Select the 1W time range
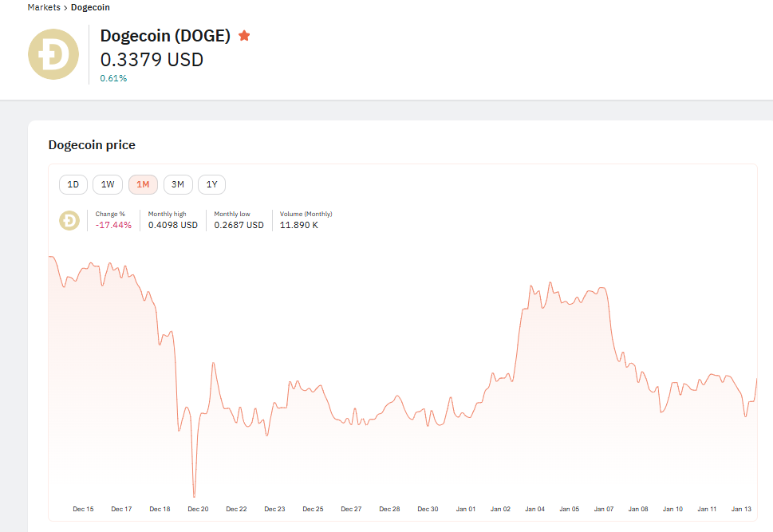The height and width of the screenshot is (532, 773). click(108, 184)
